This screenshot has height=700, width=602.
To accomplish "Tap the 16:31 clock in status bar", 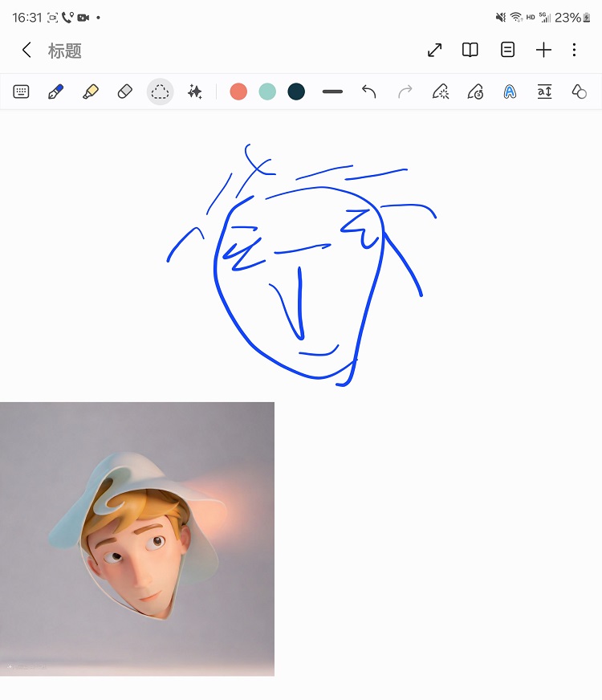I will tap(26, 18).
